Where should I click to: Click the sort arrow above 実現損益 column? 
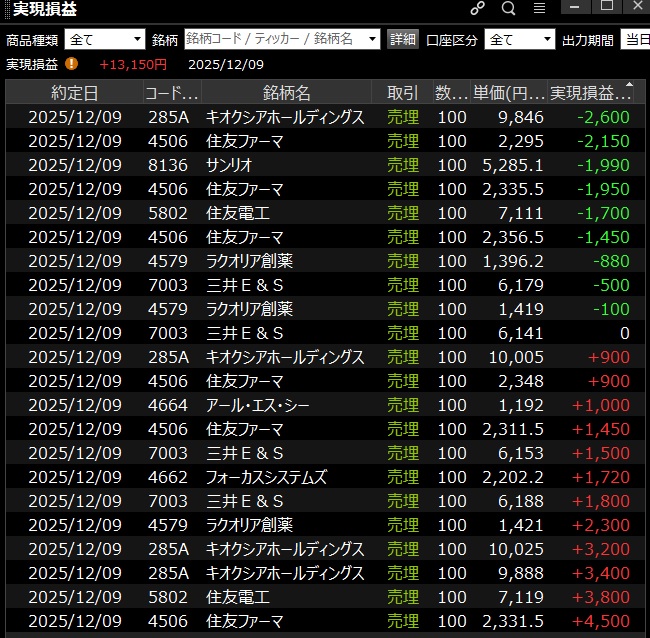click(629, 85)
